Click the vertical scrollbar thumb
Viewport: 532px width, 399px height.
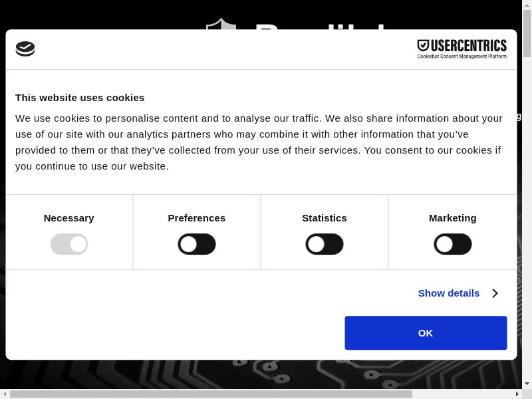527,33
